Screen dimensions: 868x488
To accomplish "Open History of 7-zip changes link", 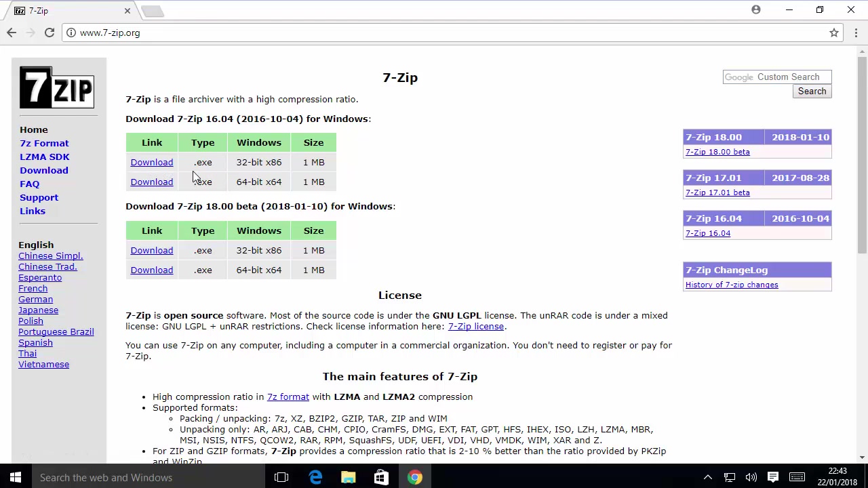I will pyautogui.click(x=732, y=285).
